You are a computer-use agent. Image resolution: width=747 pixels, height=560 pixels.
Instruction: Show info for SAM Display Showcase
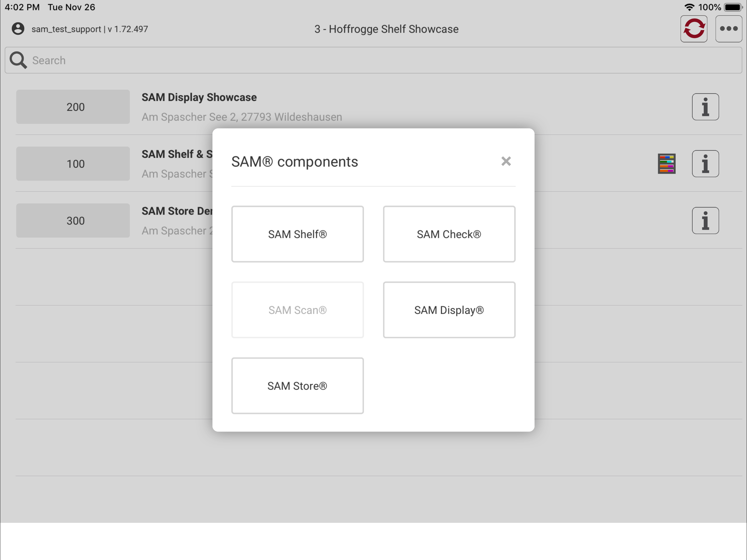[705, 107]
